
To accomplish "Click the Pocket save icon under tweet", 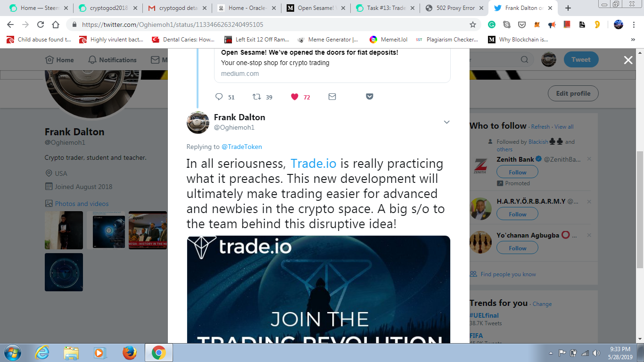I will 370,97.
